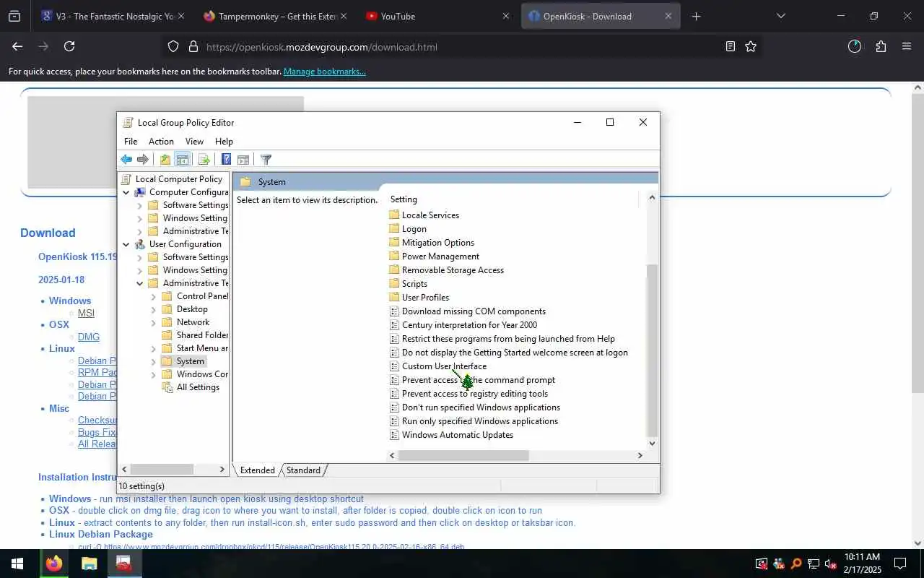Open the File menu in Group Policy Editor
This screenshot has width=924, height=578.
[131, 142]
